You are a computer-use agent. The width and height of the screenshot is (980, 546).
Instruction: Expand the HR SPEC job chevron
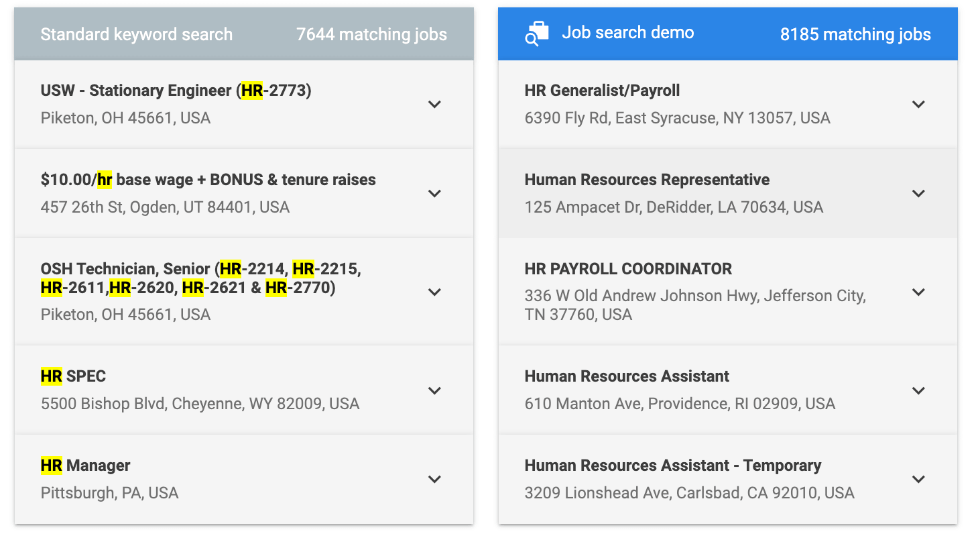[434, 391]
